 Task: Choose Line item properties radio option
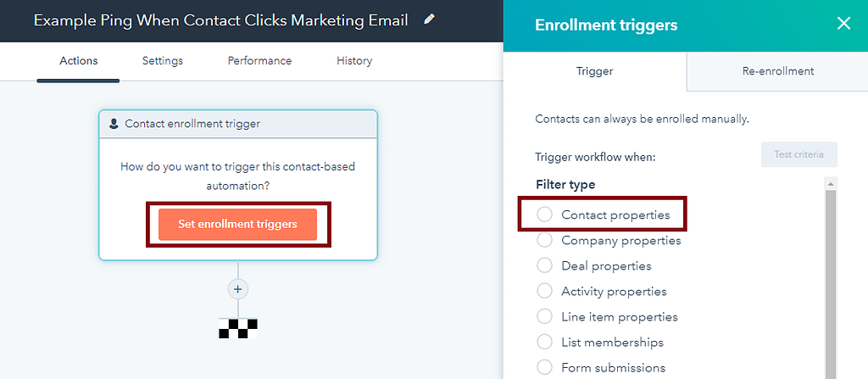(607, 317)
